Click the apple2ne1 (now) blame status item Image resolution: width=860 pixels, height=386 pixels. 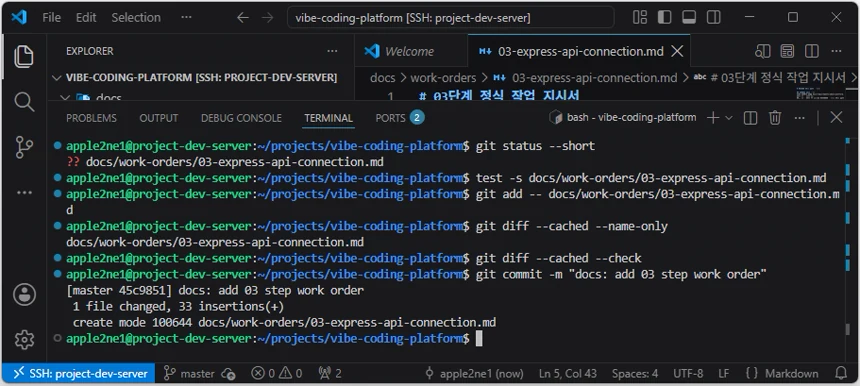point(475,374)
